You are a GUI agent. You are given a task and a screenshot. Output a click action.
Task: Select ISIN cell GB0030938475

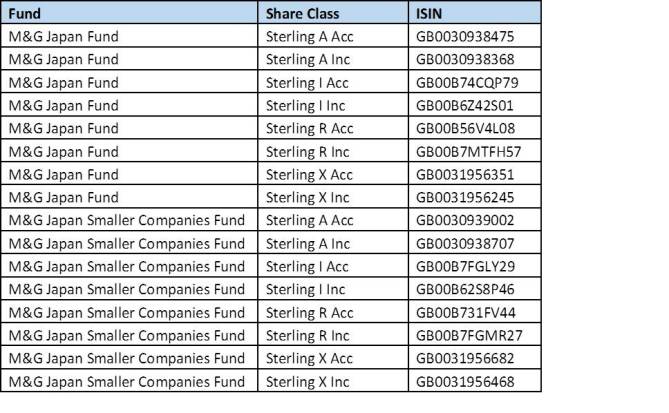pos(474,36)
